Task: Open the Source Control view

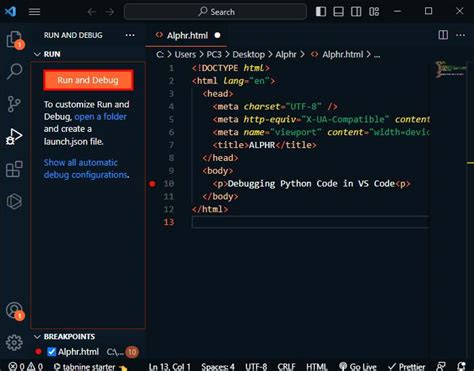Action: coord(14,104)
